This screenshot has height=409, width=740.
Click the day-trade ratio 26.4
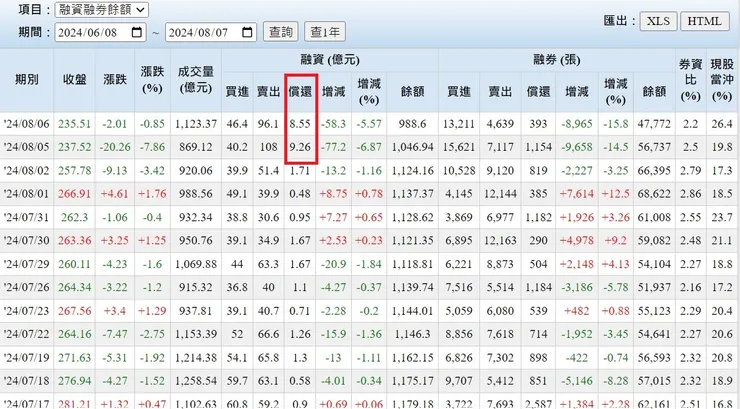722,124
